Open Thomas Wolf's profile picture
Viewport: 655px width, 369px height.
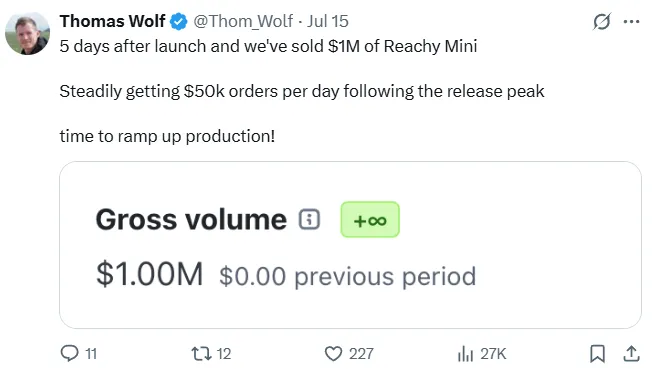(x=28, y=33)
